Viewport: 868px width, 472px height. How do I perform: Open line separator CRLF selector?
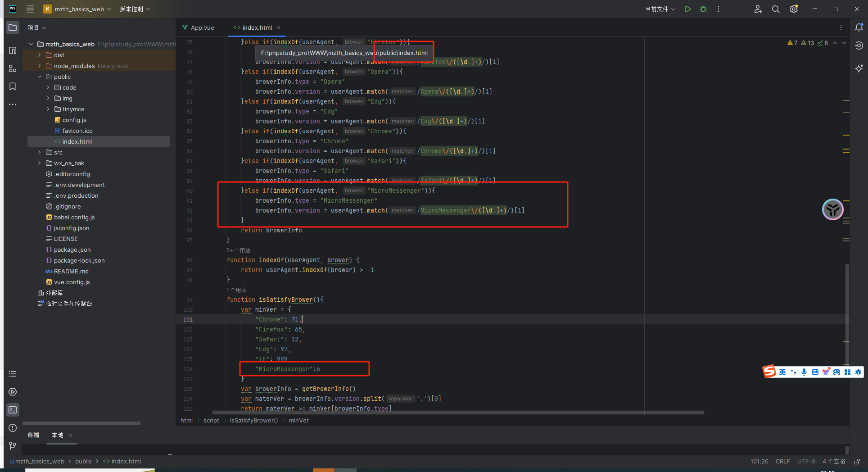click(782, 462)
